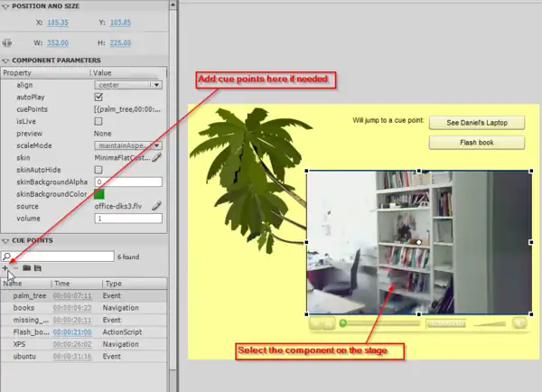The width and height of the screenshot is (542, 392).
Task: Click the pencil icon next to source value
Action: tap(156, 206)
